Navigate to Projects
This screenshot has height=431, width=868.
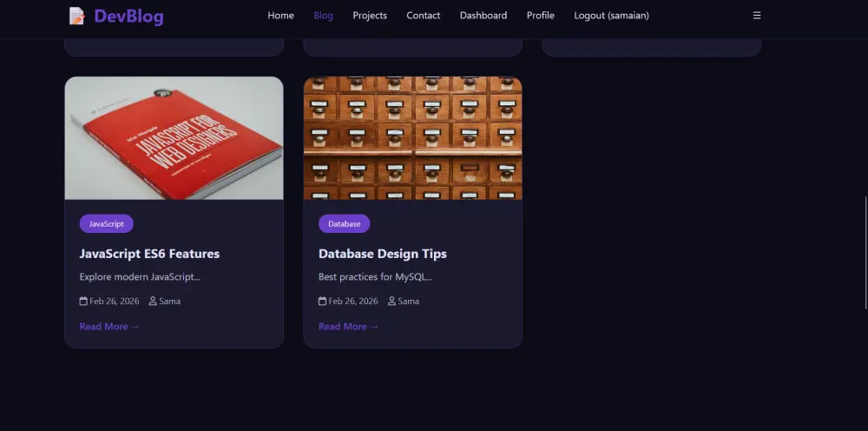[x=370, y=16]
